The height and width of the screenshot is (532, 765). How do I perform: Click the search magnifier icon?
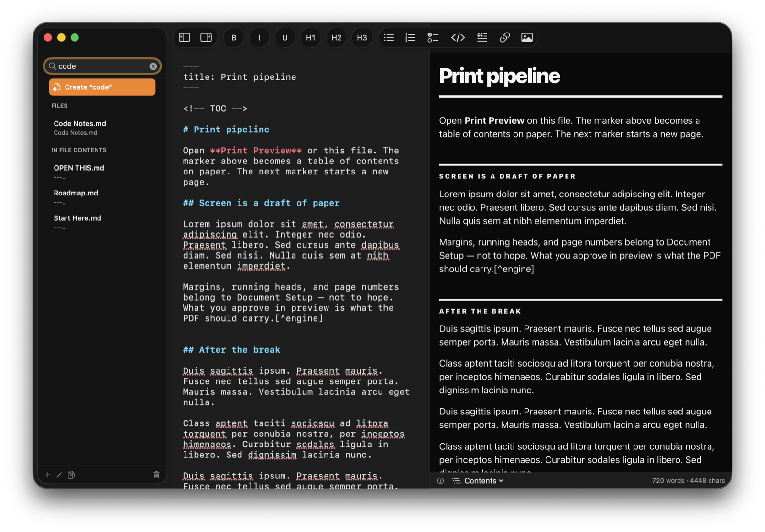click(x=53, y=66)
